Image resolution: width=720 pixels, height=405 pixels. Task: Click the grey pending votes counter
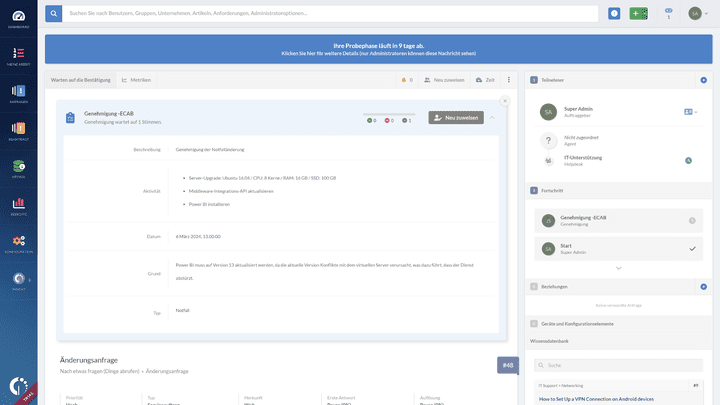tap(406, 120)
